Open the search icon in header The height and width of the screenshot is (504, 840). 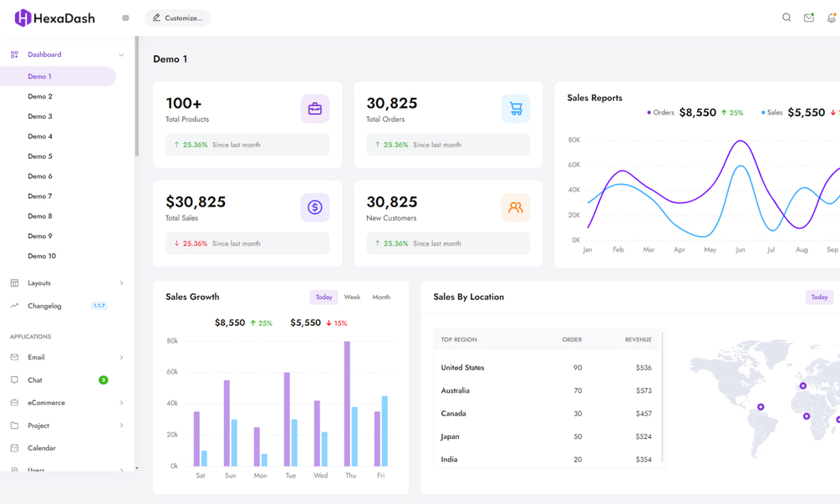tap(787, 18)
